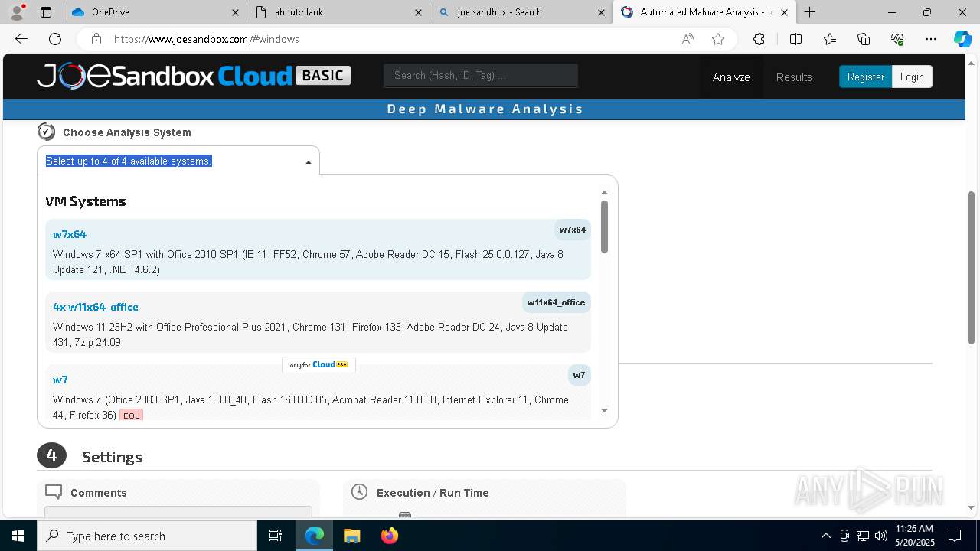Click the Comments speech bubble icon
Viewport: 980px width, 551px height.
tap(54, 491)
